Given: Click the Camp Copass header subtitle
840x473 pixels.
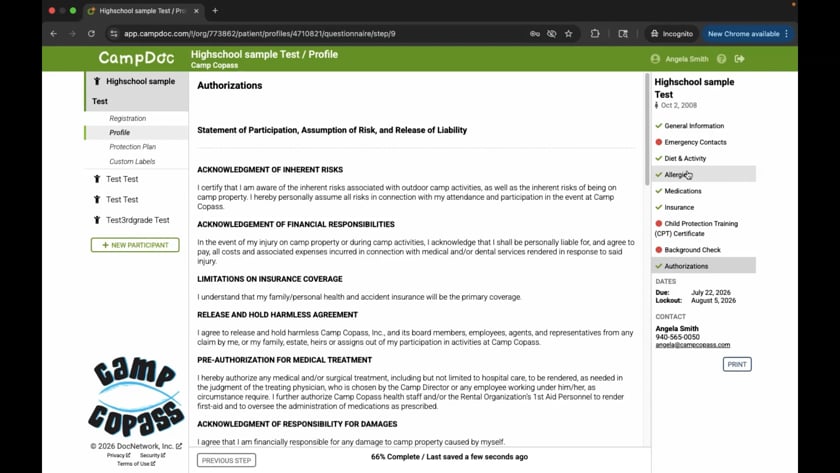Looking at the screenshot, I should (x=214, y=65).
